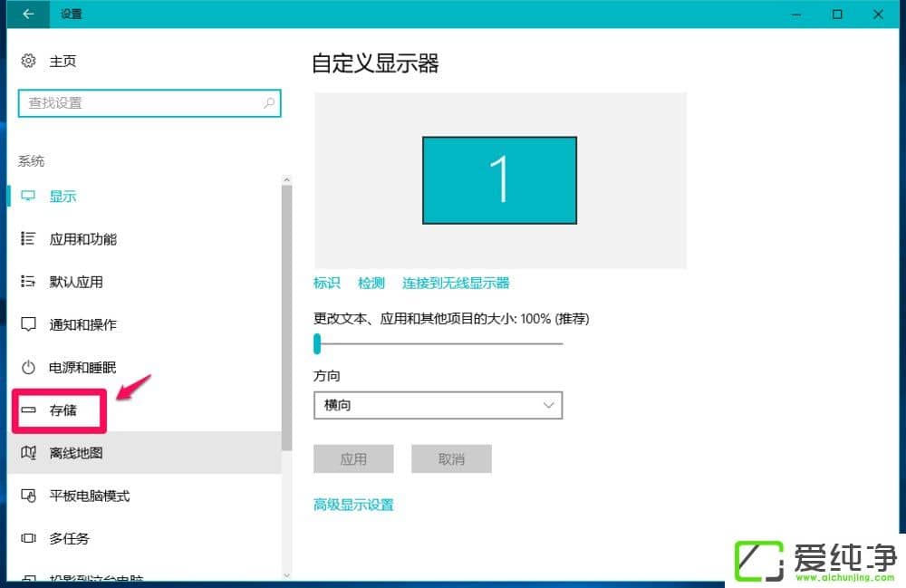
Task: Open 应用和功能 from the sidebar
Action: tap(82, 238)
